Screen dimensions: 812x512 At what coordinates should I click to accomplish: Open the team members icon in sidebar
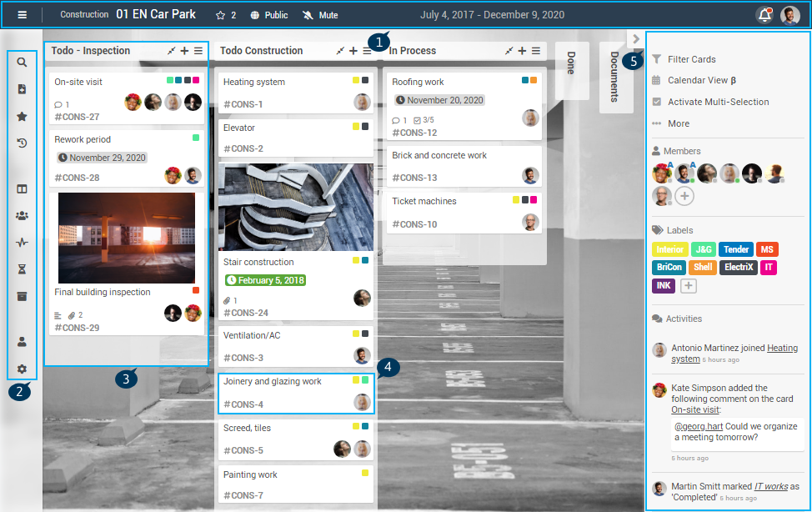click(x=22, y=216)
